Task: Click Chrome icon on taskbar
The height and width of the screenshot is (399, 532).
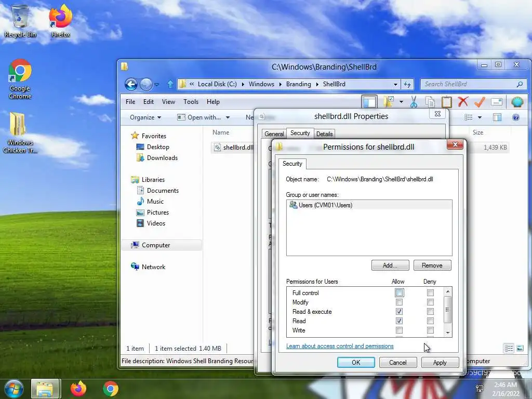Action: point(111,389)
